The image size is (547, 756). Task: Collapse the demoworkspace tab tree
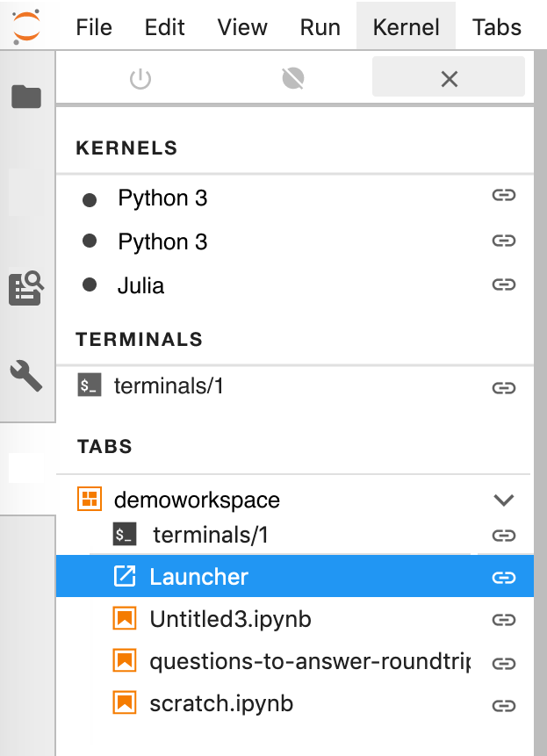[504, 499]
